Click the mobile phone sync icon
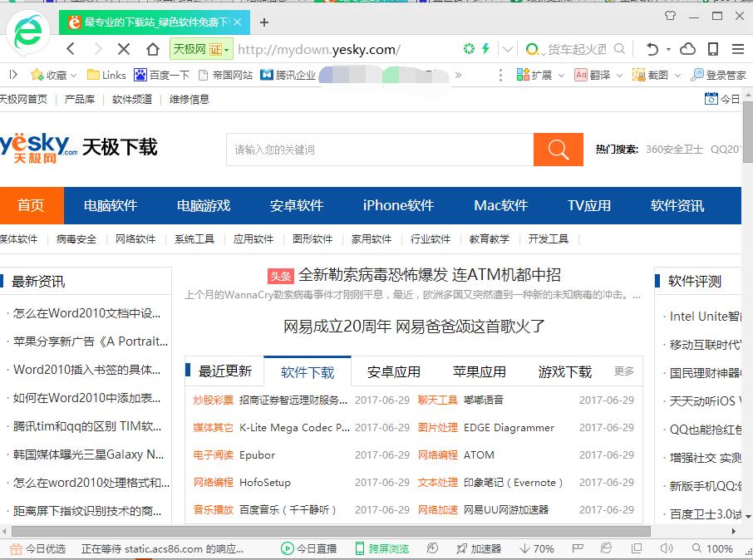Image resolution: width=753 pixels, height=560 pixels. [x=712, y=49]
